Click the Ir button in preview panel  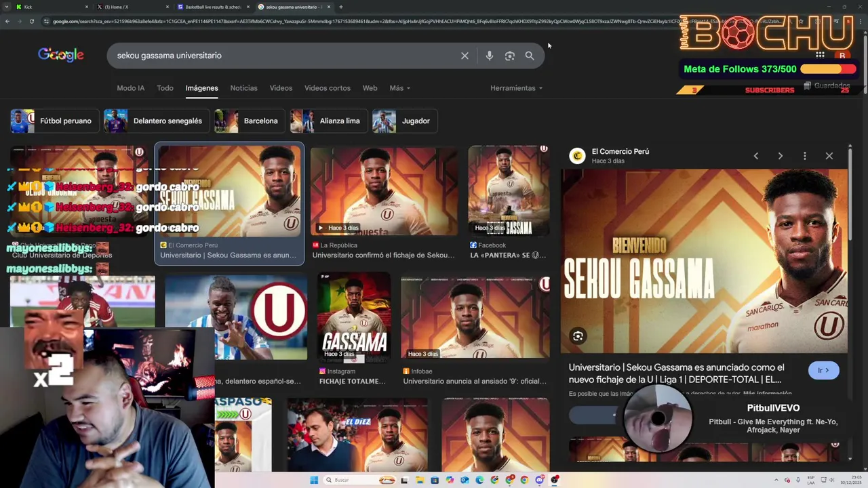click(x=823, y=370)
